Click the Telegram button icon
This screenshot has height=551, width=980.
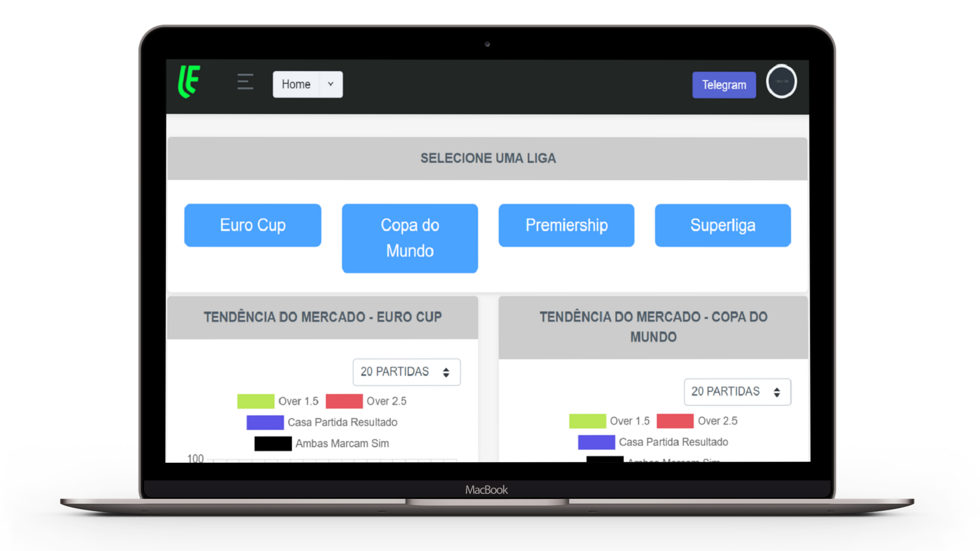click(723, 84)
